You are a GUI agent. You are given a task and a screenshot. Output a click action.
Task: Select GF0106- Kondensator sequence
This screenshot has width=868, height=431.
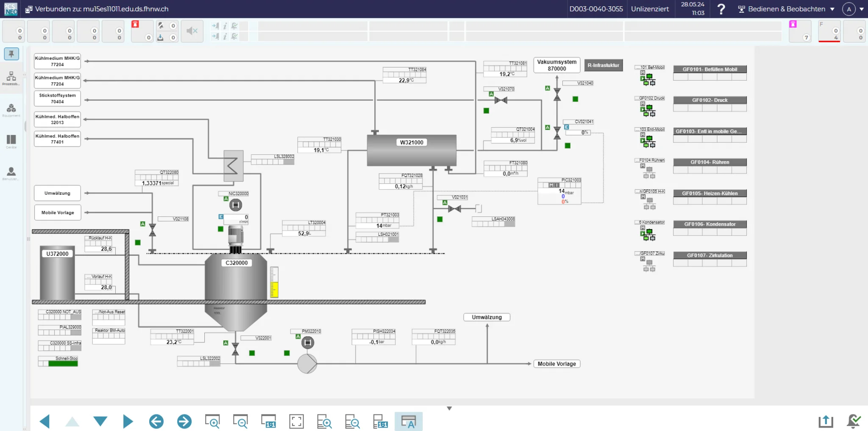pyautogui.click(x=710, y=224)
